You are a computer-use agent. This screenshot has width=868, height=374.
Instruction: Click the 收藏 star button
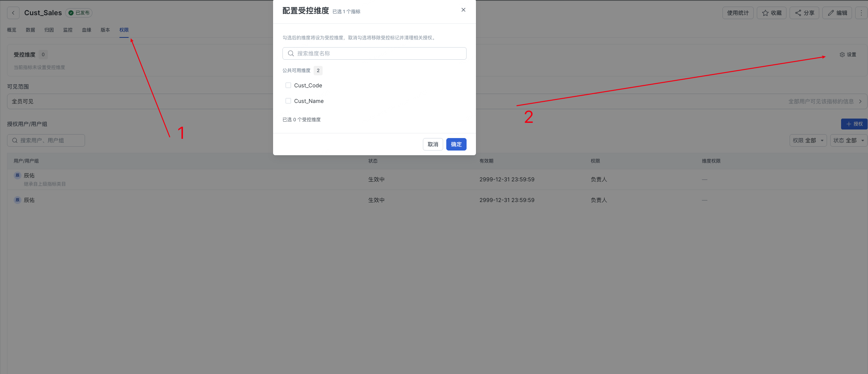point(772,13)
